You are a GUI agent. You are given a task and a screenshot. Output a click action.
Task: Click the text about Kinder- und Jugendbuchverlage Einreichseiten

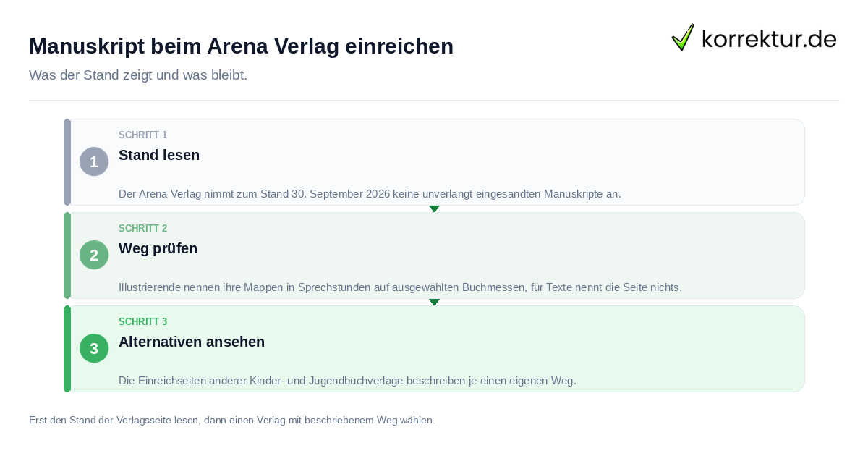click(347, 381)
